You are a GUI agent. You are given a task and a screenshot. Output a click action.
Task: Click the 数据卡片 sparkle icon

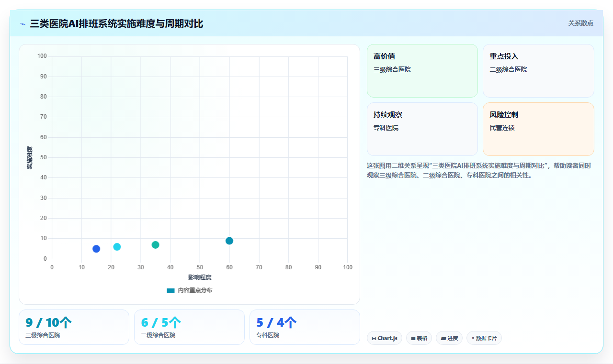[473, 338]
